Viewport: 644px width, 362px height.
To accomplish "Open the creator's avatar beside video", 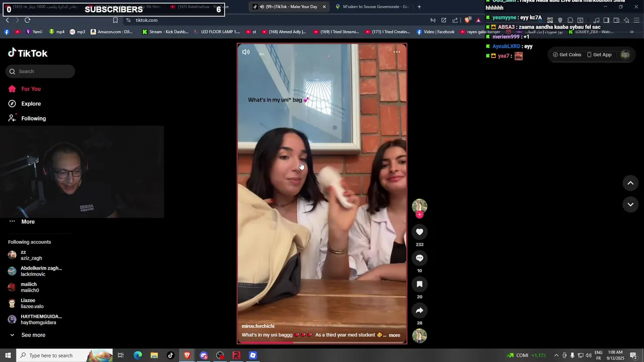I will tap(420, 206).
